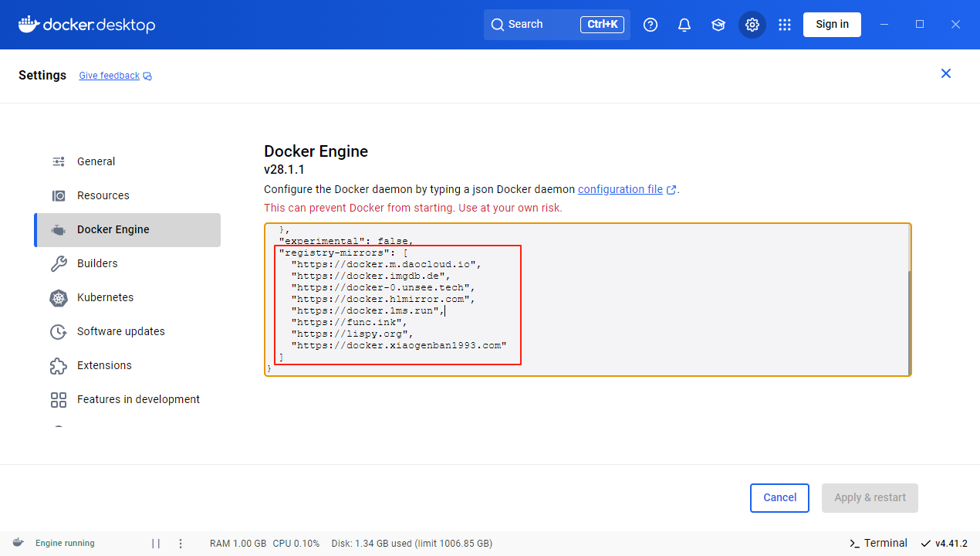The image size is (980, 556).
Task: Click the Sign in button
Action: 832,25
